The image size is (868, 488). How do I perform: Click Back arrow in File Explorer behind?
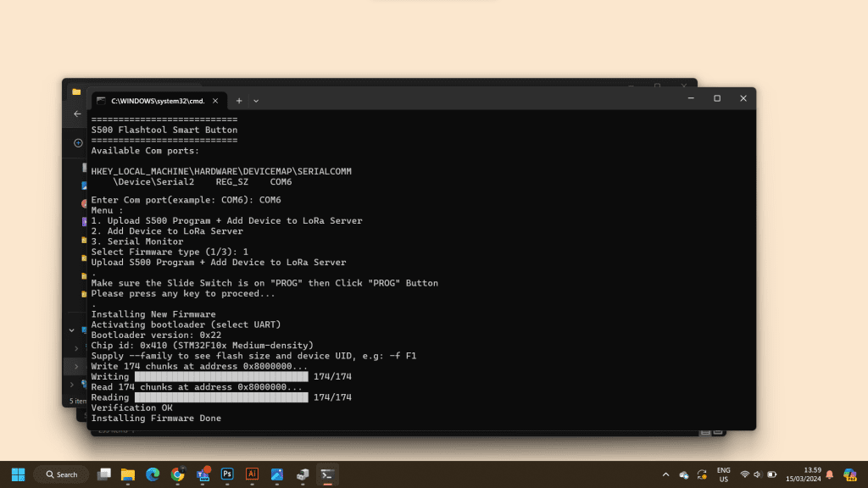(77, 114)
